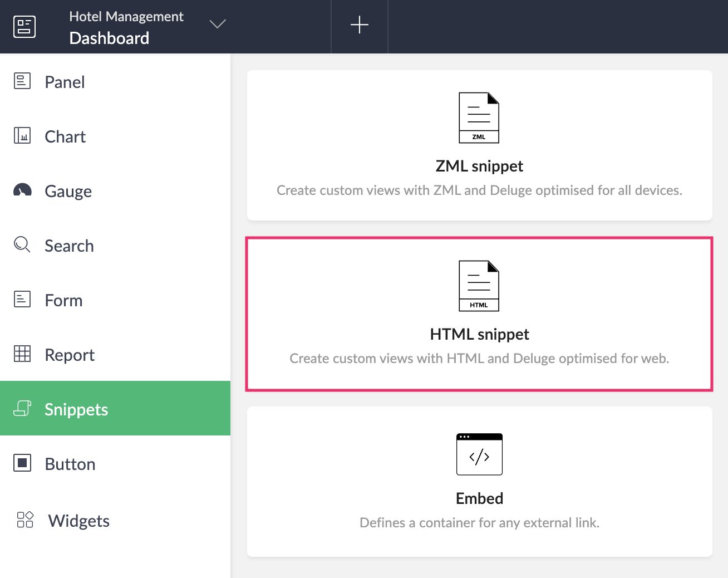Image resolution: width=728 pixels, height=578 pixels.
Task: Add a new page with plus icon
Action: point(360,25)
